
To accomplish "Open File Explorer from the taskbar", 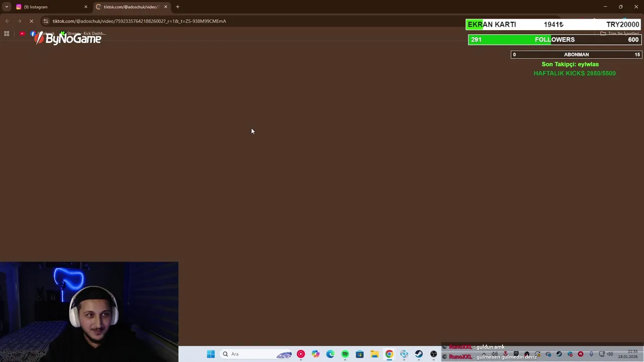I will click(x=374, y=354).
